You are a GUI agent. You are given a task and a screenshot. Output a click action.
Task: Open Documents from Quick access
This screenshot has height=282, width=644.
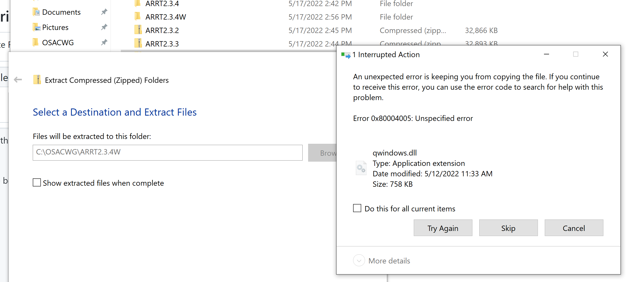61,12
